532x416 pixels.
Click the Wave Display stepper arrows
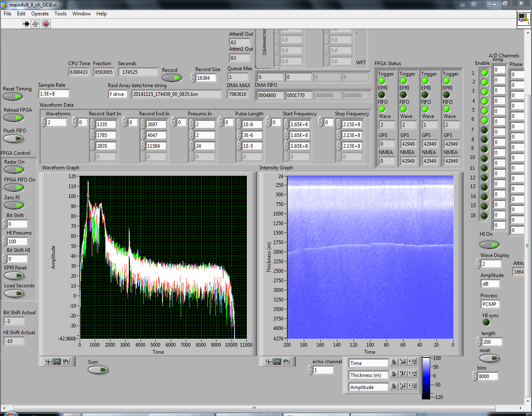[x=478, y=264]
